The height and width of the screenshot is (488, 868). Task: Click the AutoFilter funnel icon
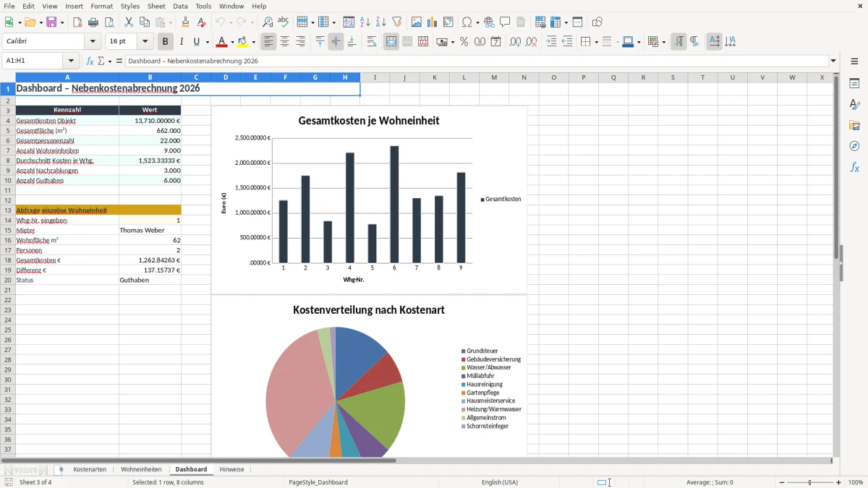[x=397, y=22]
